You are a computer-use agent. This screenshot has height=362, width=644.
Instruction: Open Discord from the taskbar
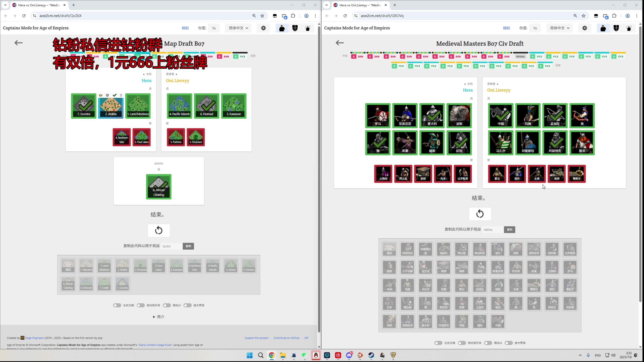(349, 355)
